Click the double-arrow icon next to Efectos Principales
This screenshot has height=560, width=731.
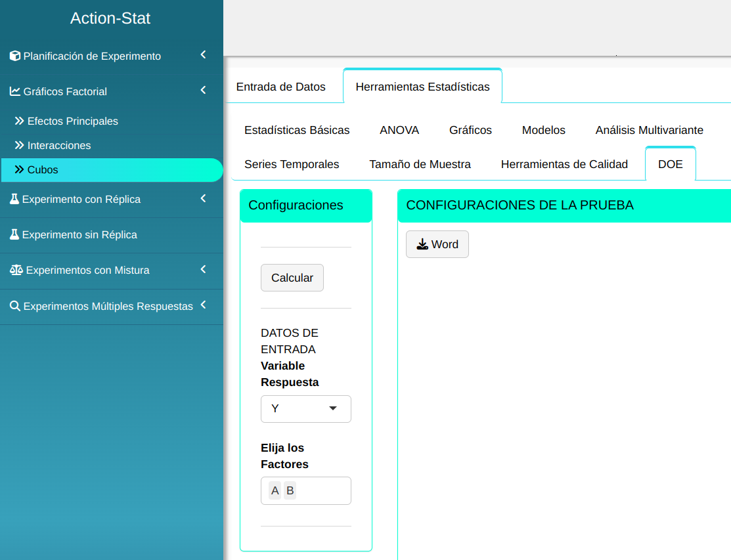point(19,121)
